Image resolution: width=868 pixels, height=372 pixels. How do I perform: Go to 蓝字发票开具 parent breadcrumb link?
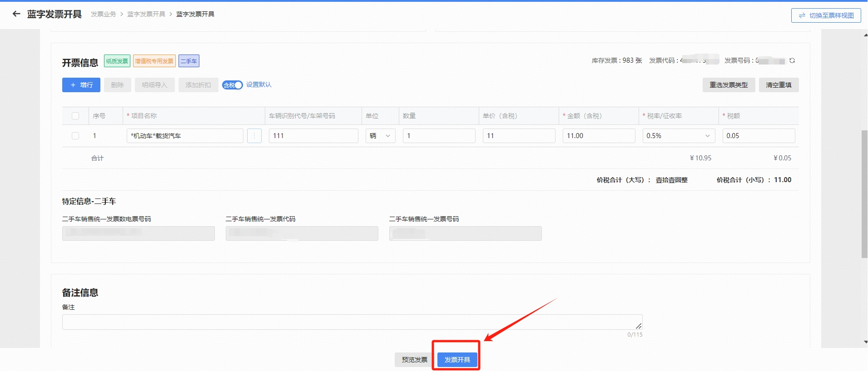[x=146, y=14]
